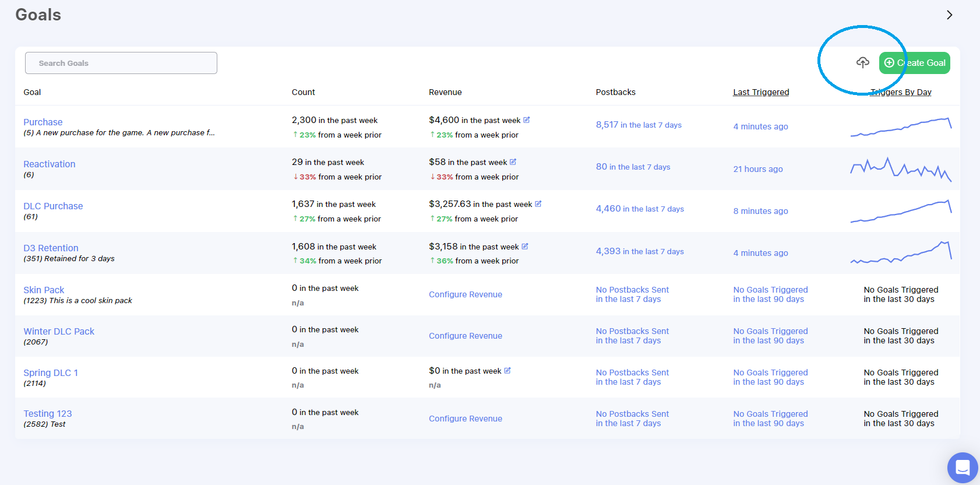Expand the chevron arrow beside Goals header
The width and height of the screenshot is (980, 485).
[950, 15]
